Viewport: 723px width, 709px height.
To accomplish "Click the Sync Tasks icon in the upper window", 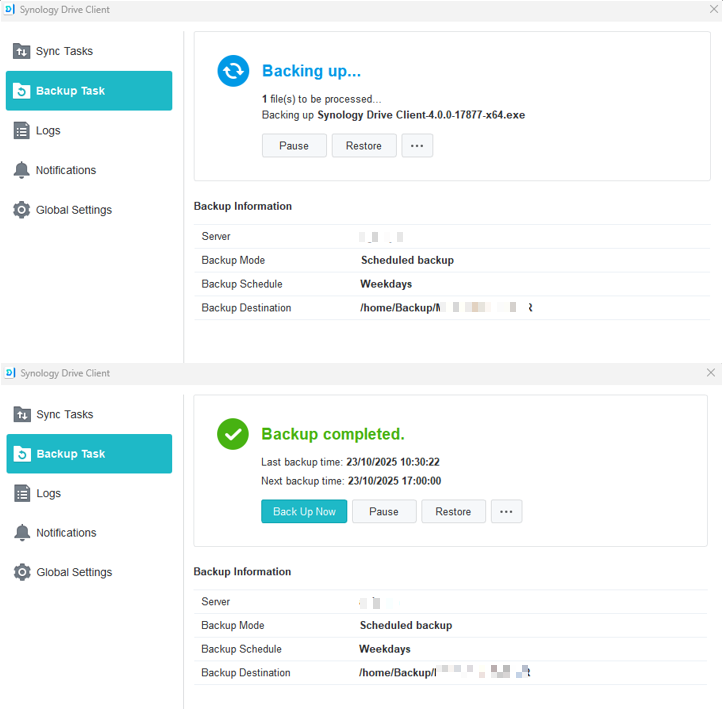I will point(21,51).
